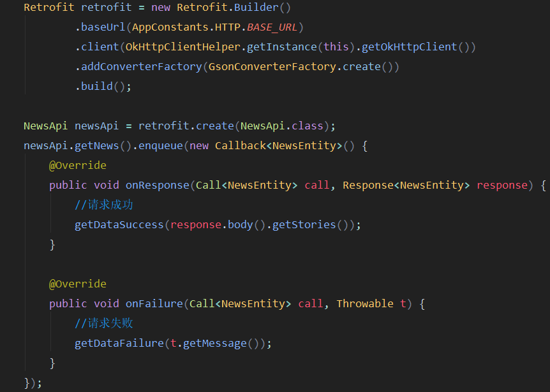Click the red 'response' parameter in onResponse signature

tap(502, 185)
